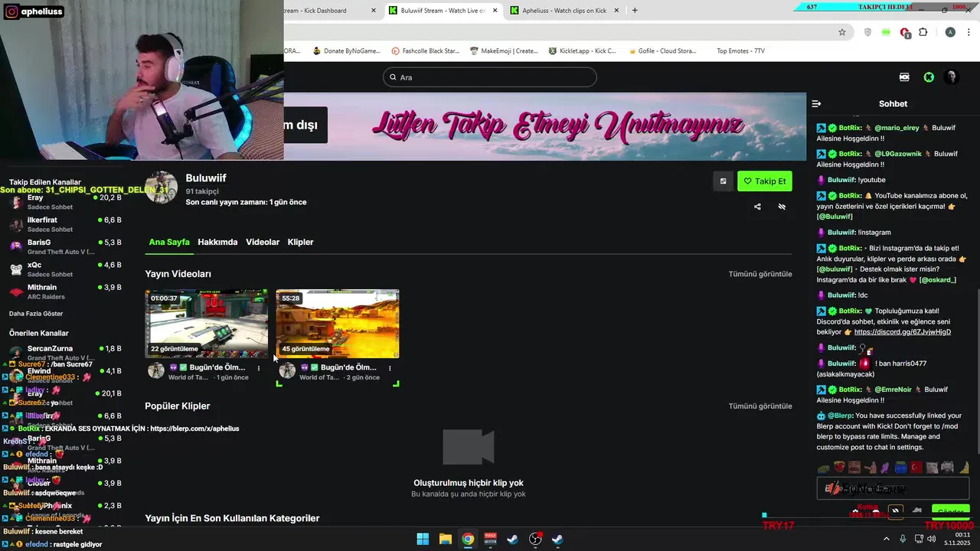Select Turkish flag emote in chat emote row

tap(916, 467)
